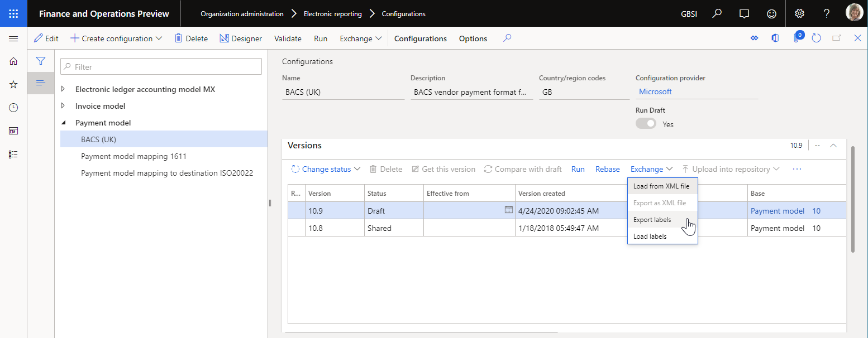Open the Settings gear icon

(x=799, y=13)
